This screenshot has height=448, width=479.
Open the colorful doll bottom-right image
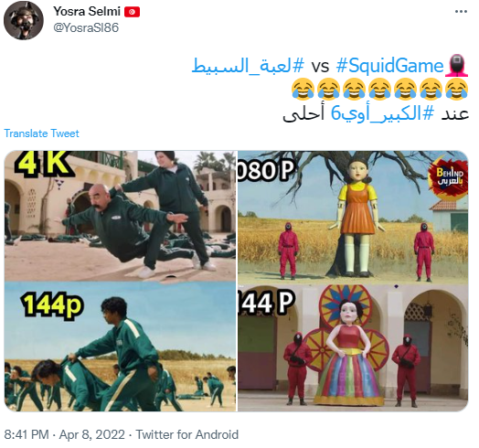pyautogui.click(x=353, y=348)
